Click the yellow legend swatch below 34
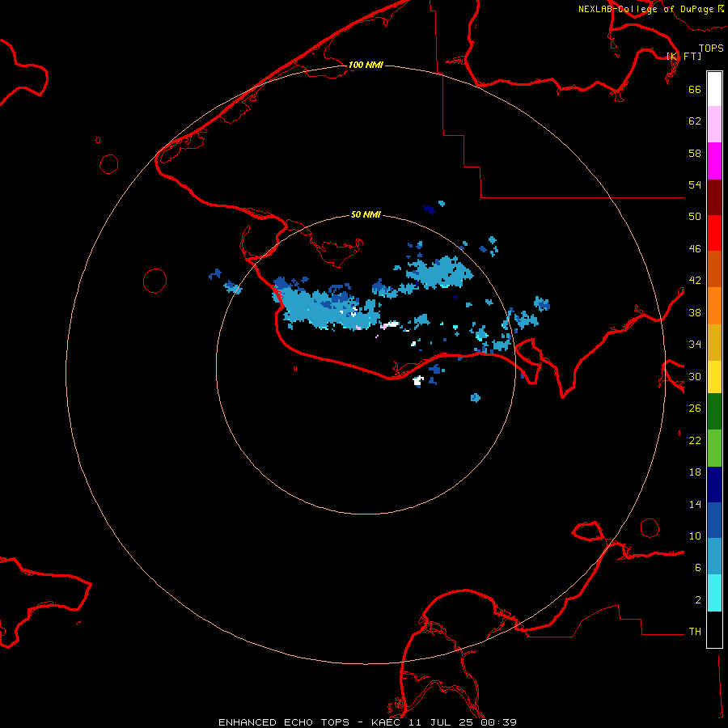 (x=714, y=376)
